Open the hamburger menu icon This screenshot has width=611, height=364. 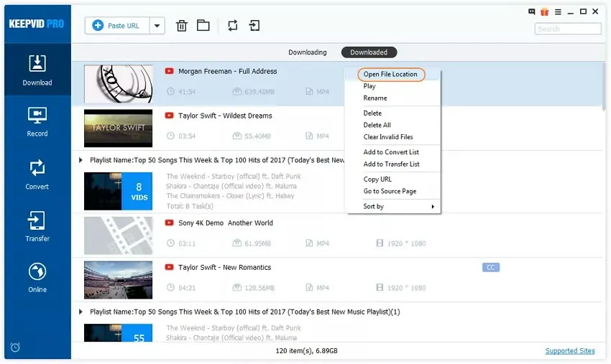[x=558, y=12]
